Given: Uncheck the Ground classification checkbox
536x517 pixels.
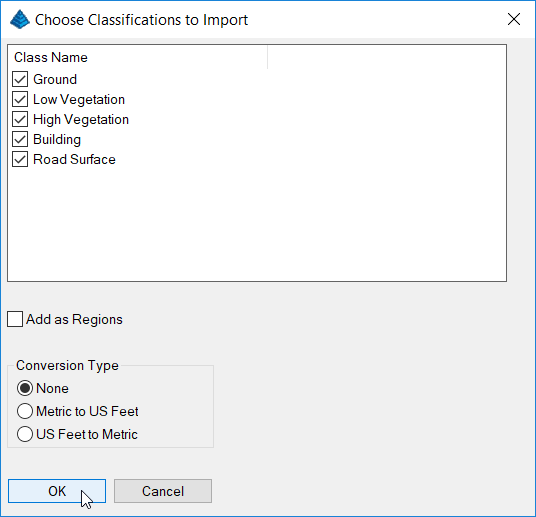Looking at the screenshot, I should pyautogui.click(x=20, y=79).
